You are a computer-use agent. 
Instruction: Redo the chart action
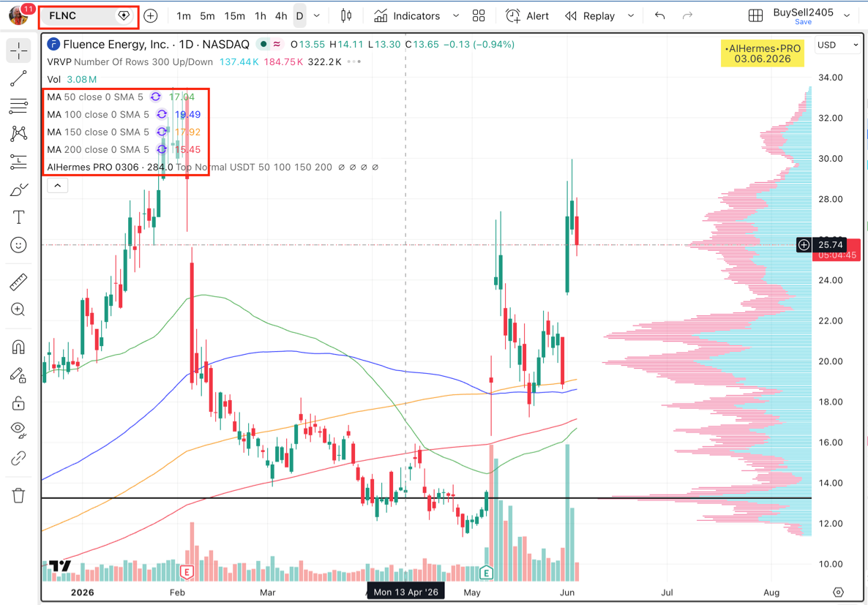tap(687, 16)
